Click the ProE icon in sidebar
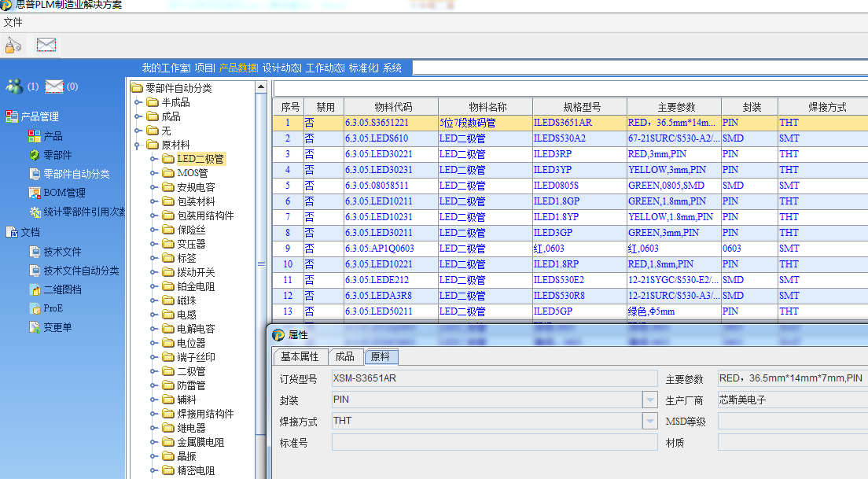 34,308
